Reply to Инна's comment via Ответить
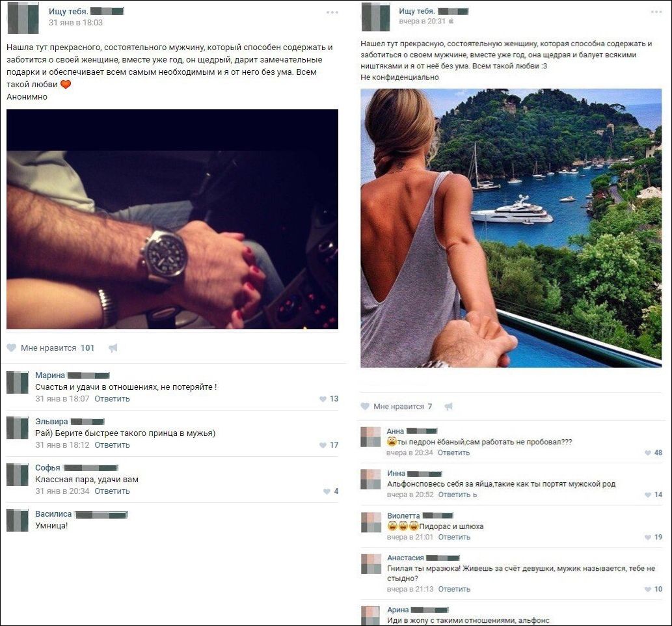Viewport: 672px width, 626px height. 454,495
